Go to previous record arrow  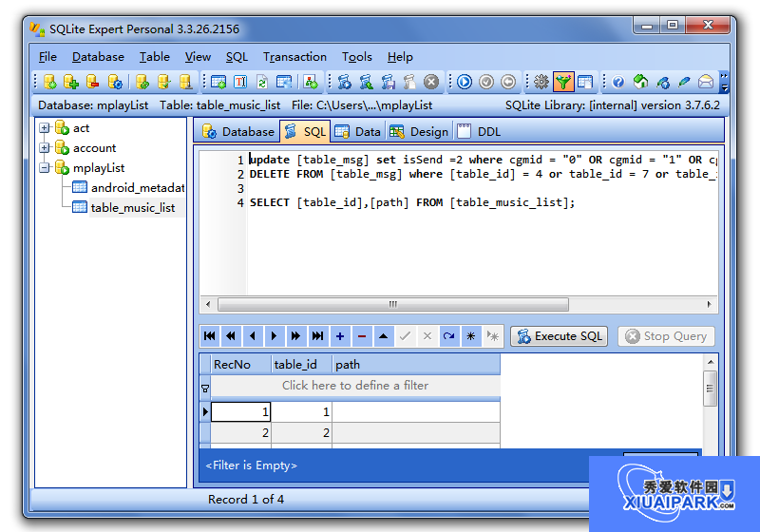coord(253,336)
